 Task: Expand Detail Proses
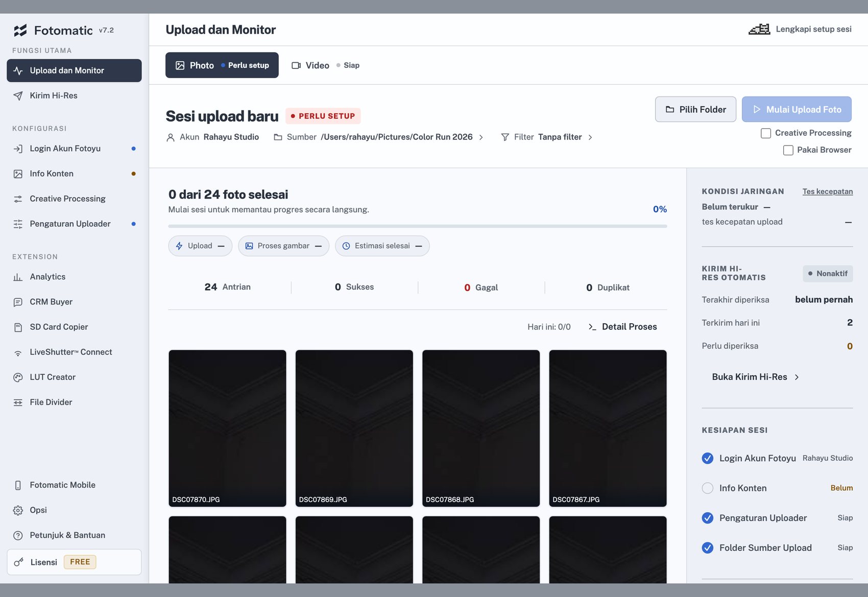622,327
